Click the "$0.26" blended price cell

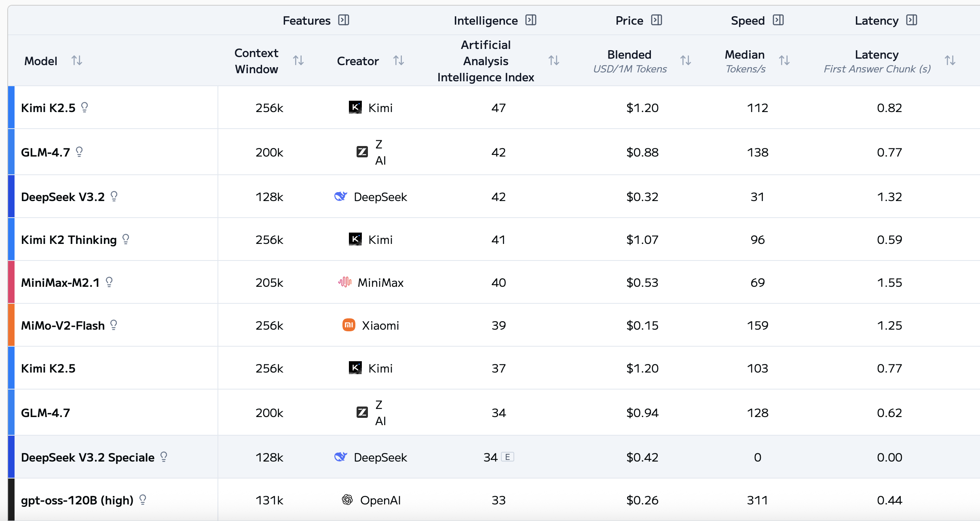coord(642,500)
